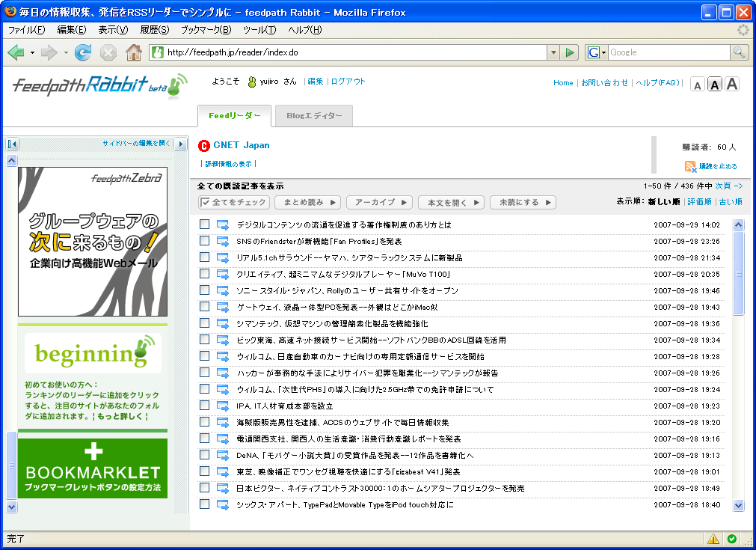The image size is (756, 550).
Task: Check the box for ハッカーが事務的 article
Action: coord(204,373)
